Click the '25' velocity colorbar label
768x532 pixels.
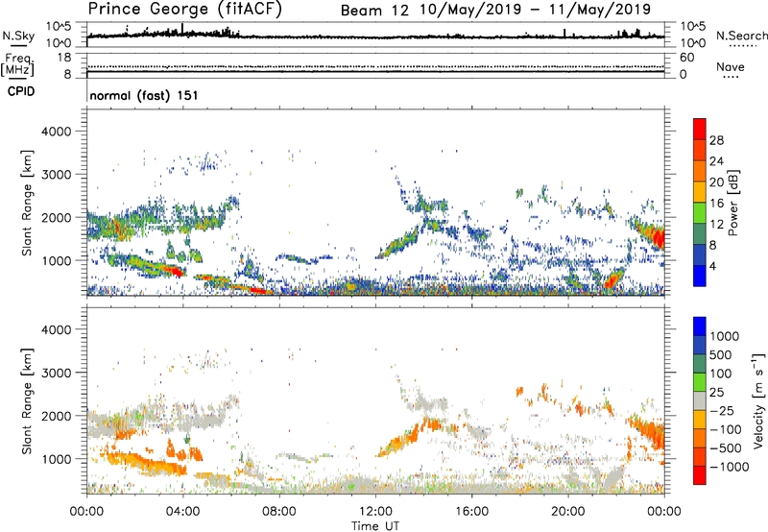click(717, 393)
